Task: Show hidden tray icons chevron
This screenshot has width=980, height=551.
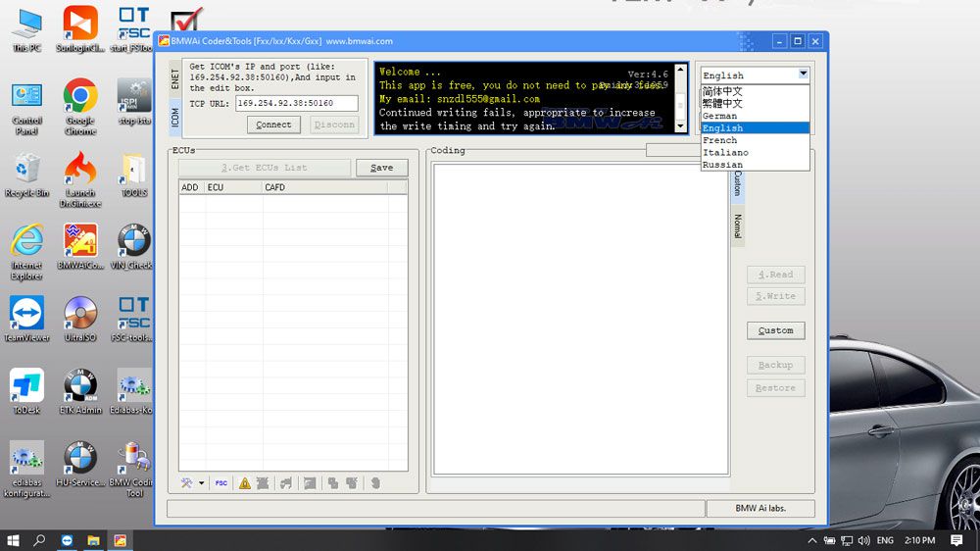Action: [x=811, y=540]
